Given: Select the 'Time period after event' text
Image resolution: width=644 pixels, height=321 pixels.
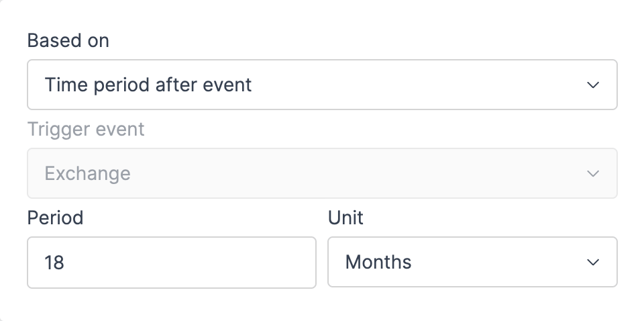Looking at the screenshot, I should click(148, 85).
